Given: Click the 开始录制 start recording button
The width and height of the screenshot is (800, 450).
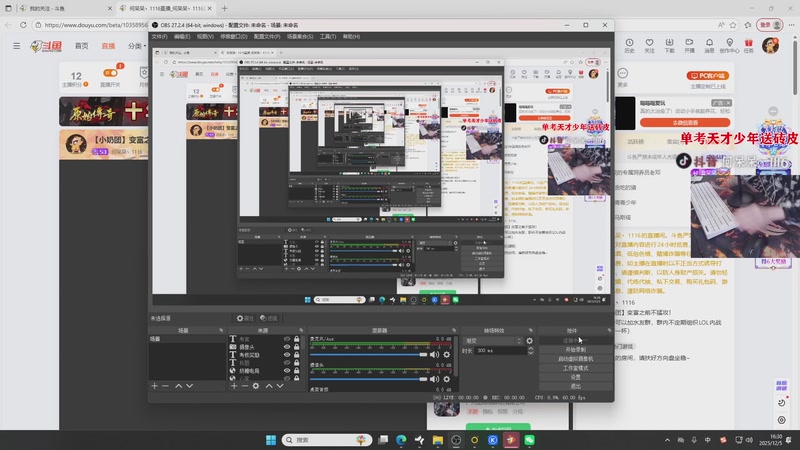Looking at the screenshot, I should tap(576, 350).
